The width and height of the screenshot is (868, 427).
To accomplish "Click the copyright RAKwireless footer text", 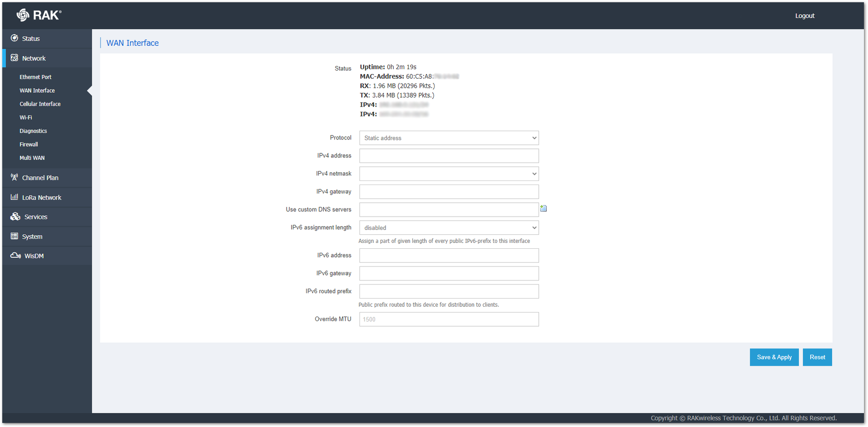I will coord(744,418).
